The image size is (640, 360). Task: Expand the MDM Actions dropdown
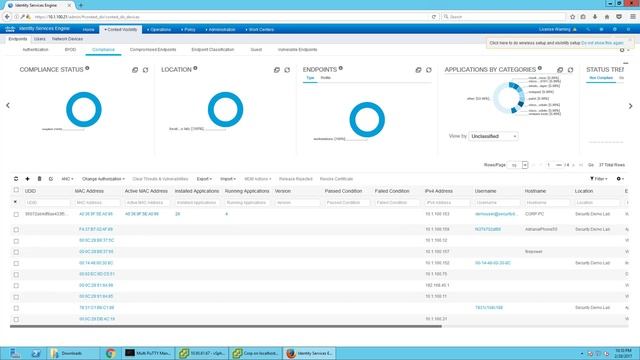(258, 179)
